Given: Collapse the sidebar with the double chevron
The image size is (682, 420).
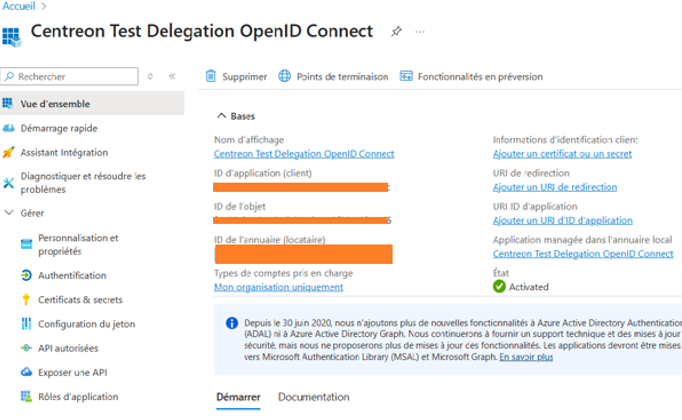Looking at the screenshot, I should (x=172, y=77).
